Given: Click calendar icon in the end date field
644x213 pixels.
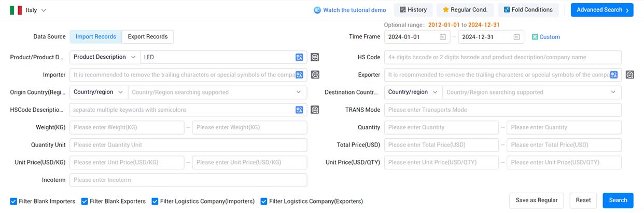Looking at the screenshot, I should point(516,37).
